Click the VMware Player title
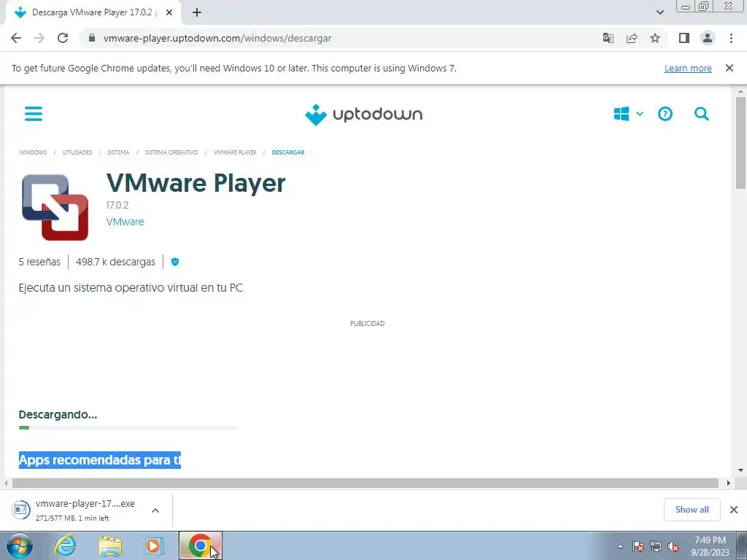Image resolution: width=747 pixels, height=560 pixels. coord(196,183)
